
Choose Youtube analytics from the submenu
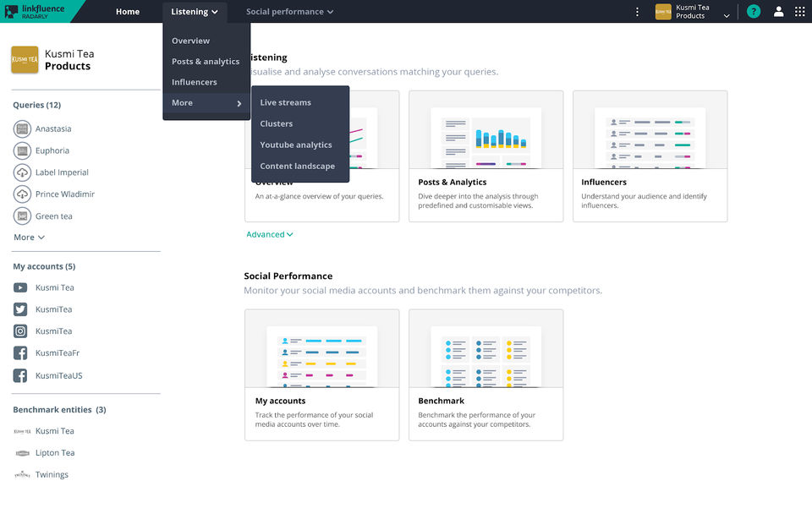[296, 145]
